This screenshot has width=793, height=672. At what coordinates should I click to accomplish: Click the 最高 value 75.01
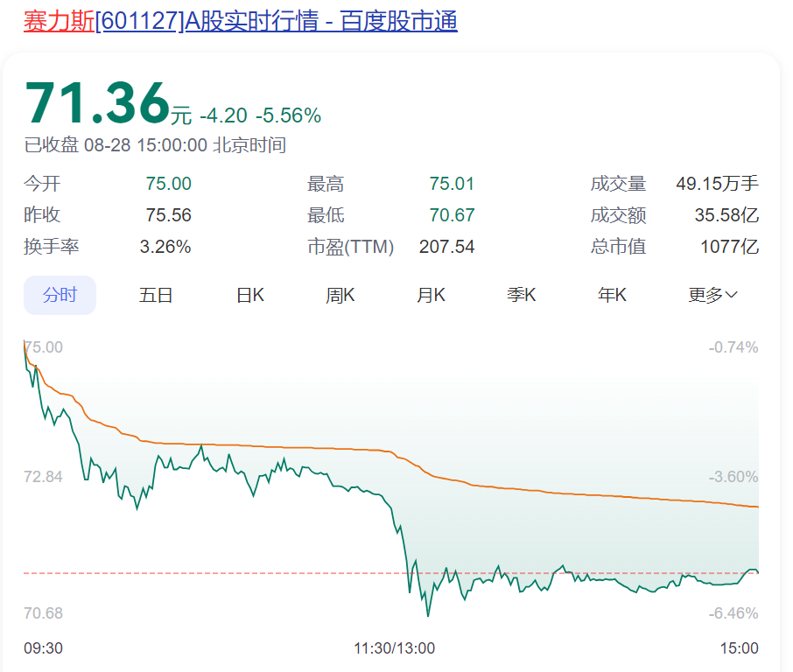[x=452, y=184]
